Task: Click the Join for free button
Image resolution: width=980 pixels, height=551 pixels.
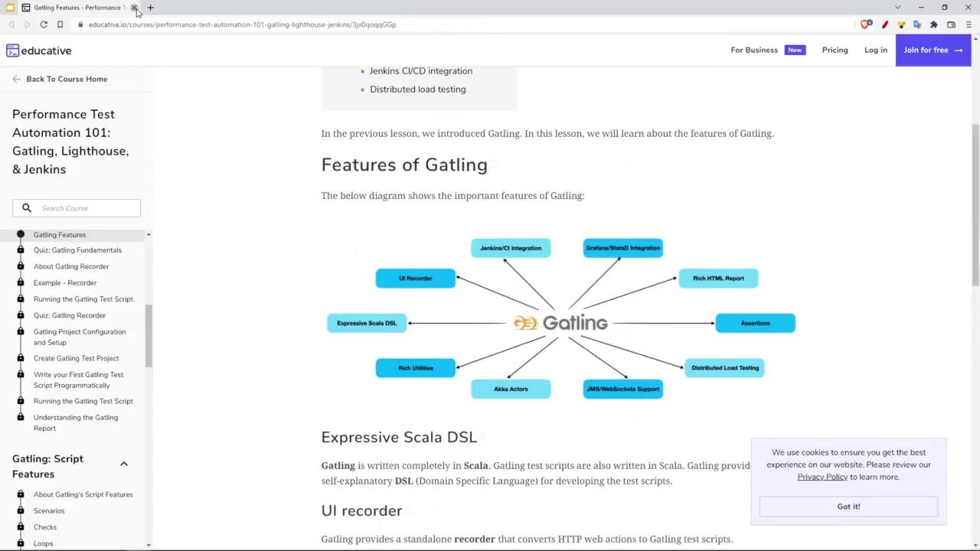Action: pyautogui.click(x=933, y=50)
